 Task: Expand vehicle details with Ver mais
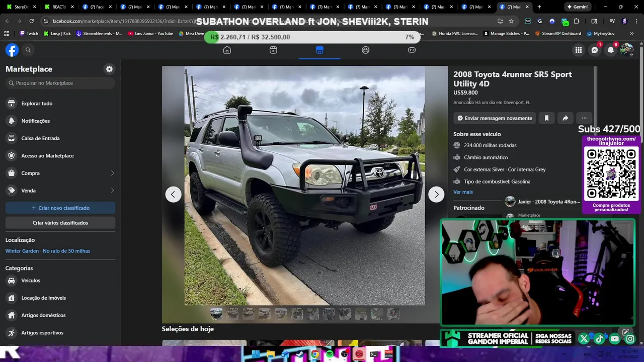pos(463,192)
